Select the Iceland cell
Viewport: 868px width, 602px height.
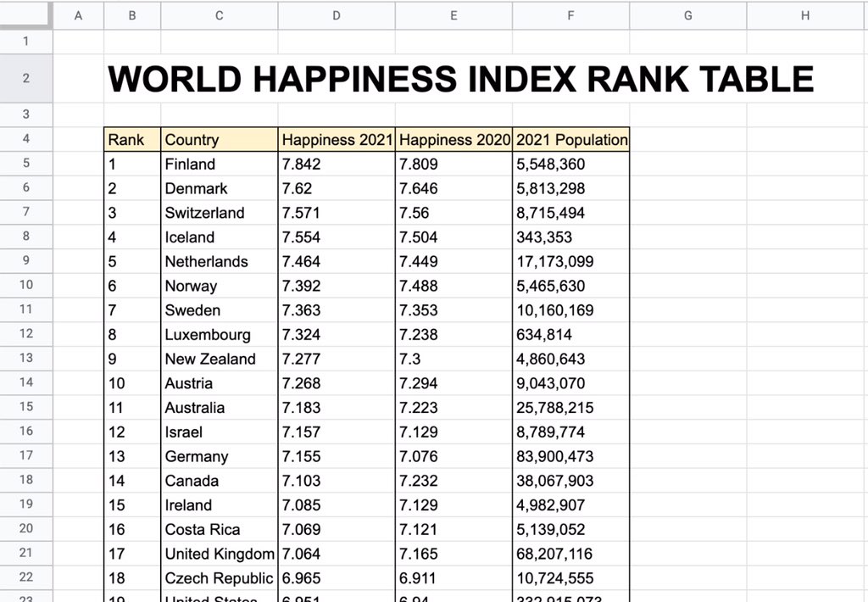click(220, 237)
